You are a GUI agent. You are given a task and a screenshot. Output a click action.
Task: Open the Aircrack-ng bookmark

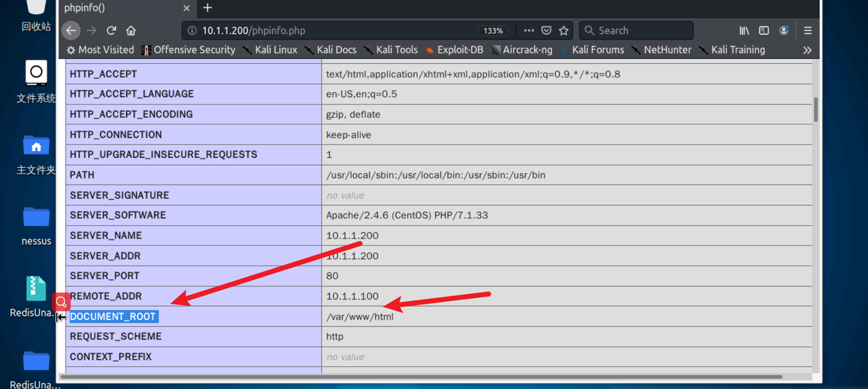point(522,50)
